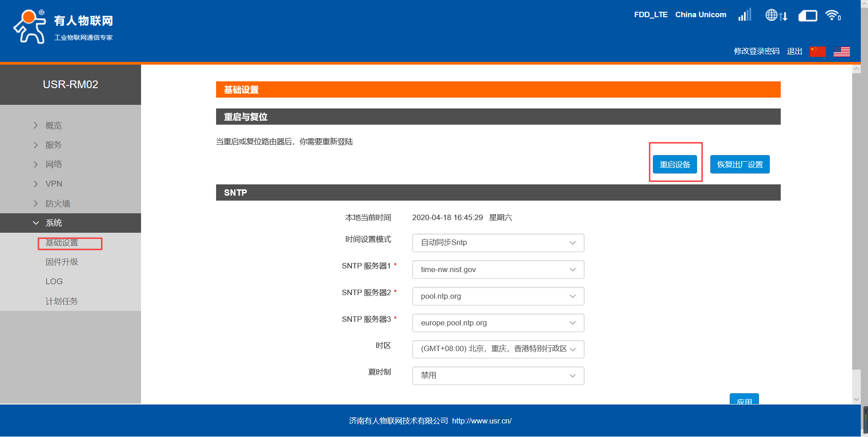Click the 修改登录密码 link

click(x=756, y=52)
